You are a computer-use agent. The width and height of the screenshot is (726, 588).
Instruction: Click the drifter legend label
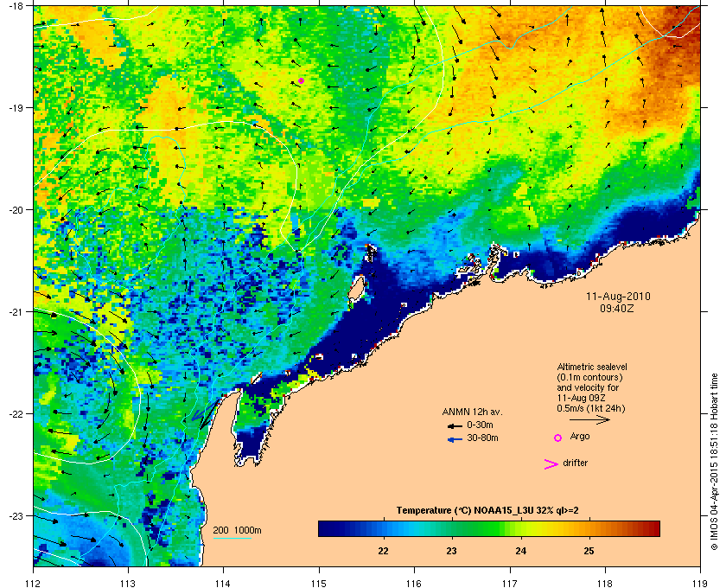pos(575,463)
